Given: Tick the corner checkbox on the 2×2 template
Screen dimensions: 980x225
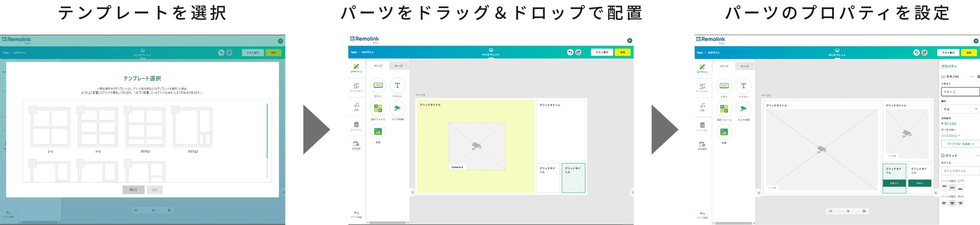Looking at the screenshot, I should click(32, 109).
